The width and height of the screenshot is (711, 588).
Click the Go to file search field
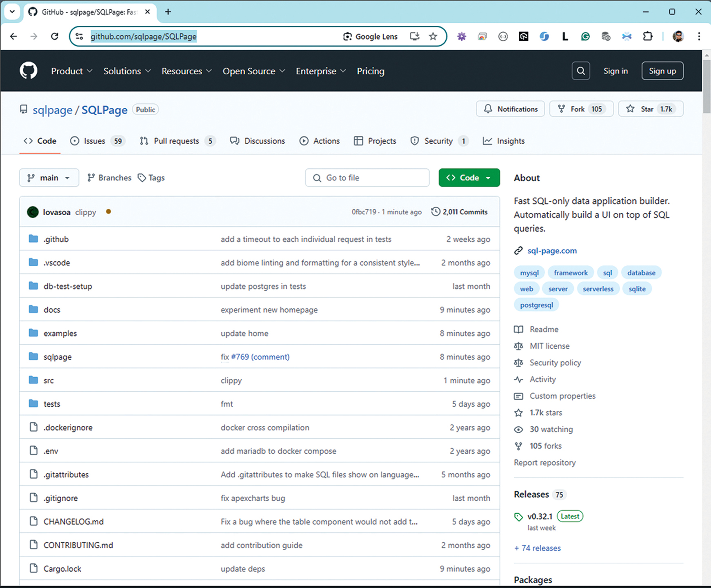(367, 178)
